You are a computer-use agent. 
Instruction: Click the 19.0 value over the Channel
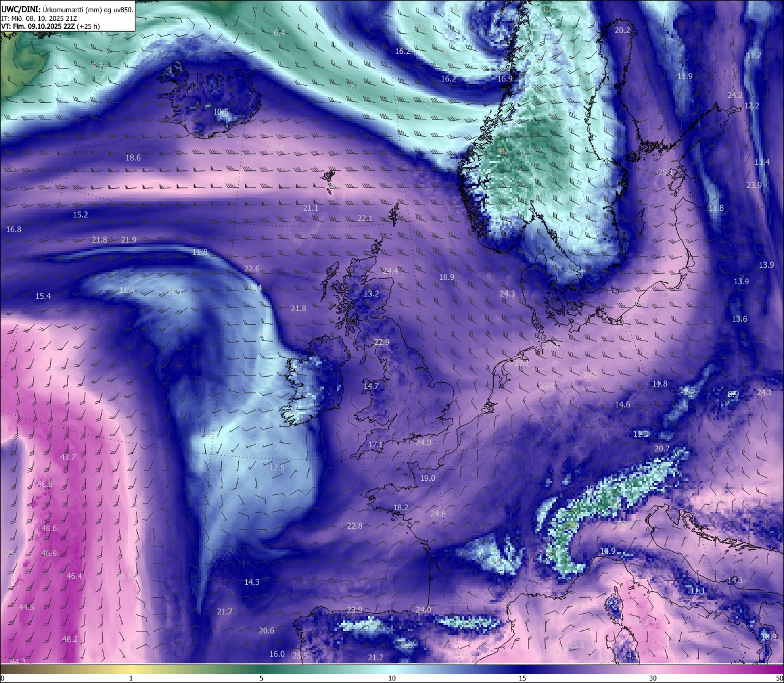point(428,478)
